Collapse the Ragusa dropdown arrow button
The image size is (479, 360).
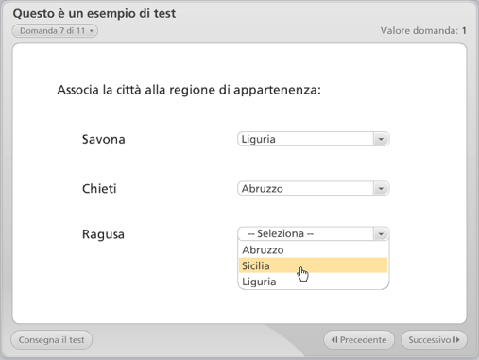tap(381, 234)
